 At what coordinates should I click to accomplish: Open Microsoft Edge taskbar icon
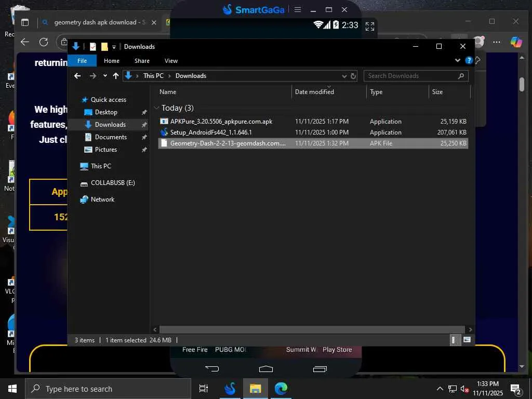[281, 389]
